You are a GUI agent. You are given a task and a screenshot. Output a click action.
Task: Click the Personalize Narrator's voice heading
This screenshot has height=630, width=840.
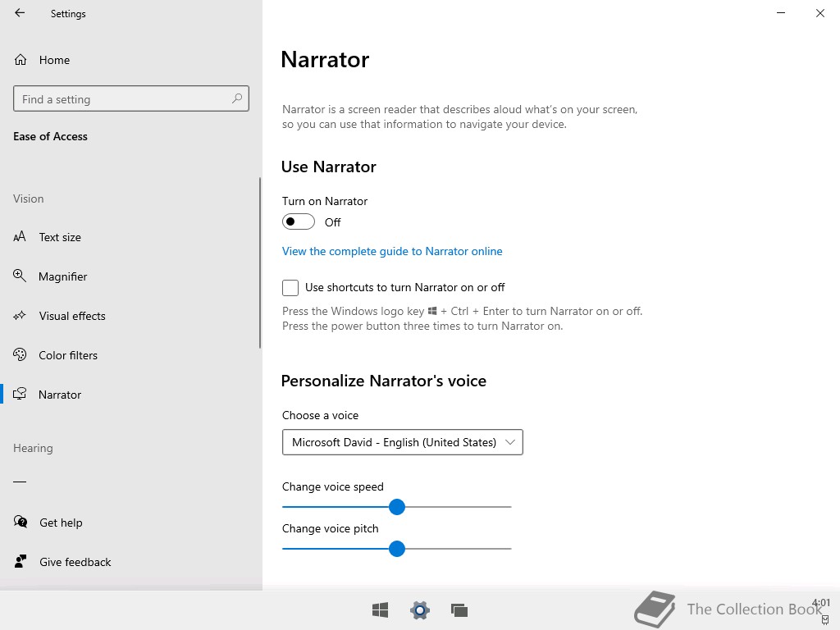point(384,381)
